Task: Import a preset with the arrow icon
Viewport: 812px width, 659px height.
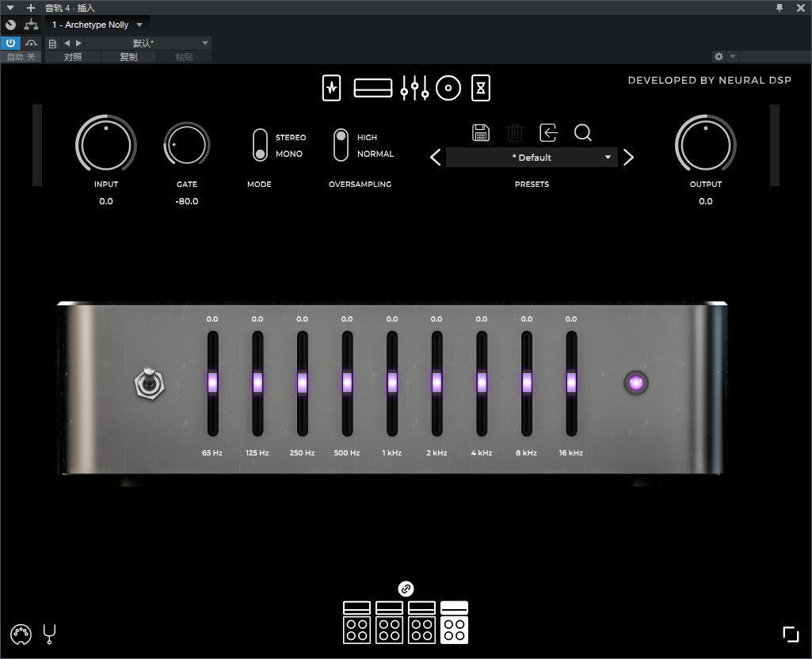Action: [548, 132]
